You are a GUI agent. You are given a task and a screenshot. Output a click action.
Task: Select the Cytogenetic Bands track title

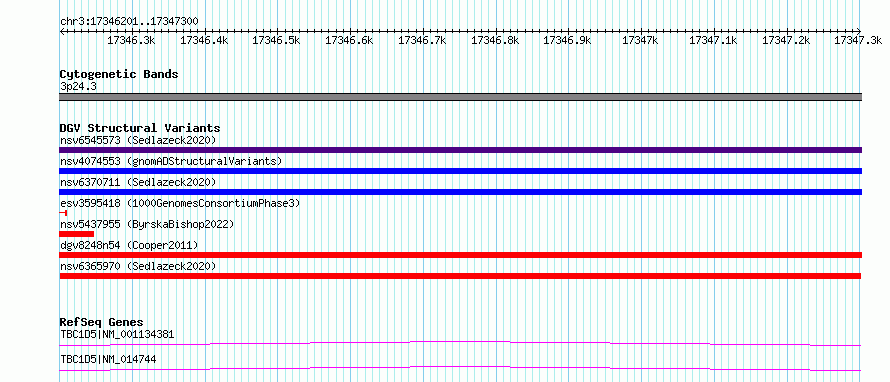(119, 74)
